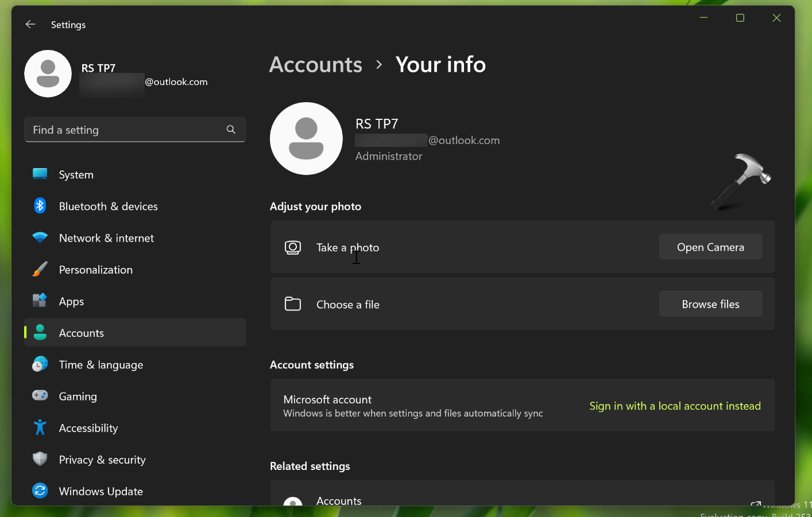
Task: Click the Bluetooth & devices icon
Action: point(40,206)
